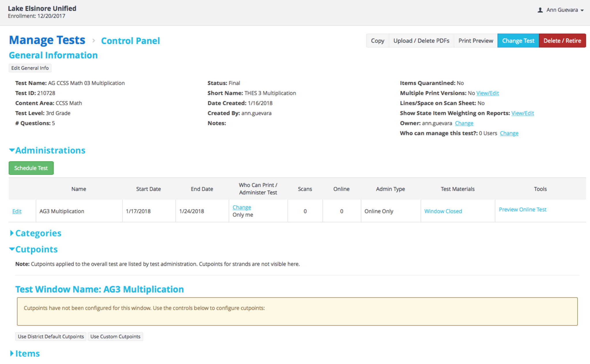Open Upload / Delete PDFs
The height and width of the screenshot is (364, 590).
(421, 41)
